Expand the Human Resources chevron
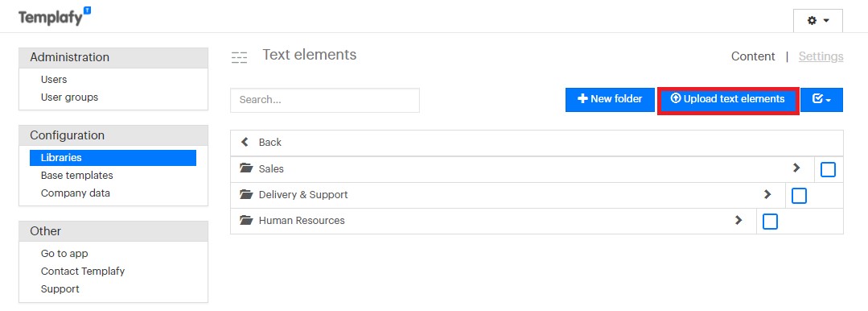This screenshot has width=868, height=311. coord(738,220)
